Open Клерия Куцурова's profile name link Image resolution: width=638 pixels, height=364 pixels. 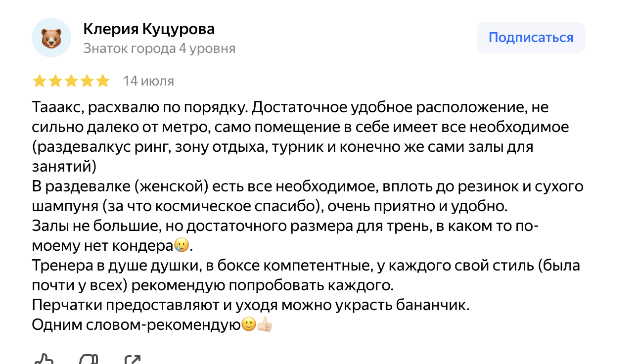(149, 29)
